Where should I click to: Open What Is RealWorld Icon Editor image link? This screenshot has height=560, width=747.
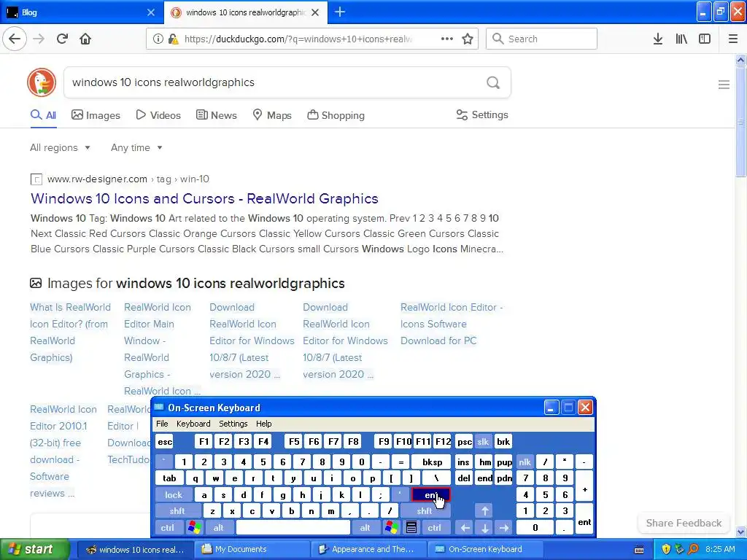pos(70,332)
